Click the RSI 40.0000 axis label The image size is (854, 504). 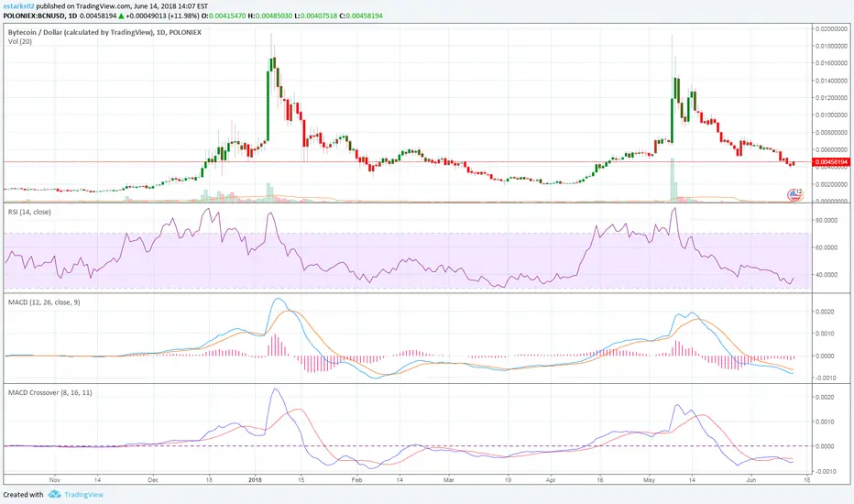coord(826,275)
